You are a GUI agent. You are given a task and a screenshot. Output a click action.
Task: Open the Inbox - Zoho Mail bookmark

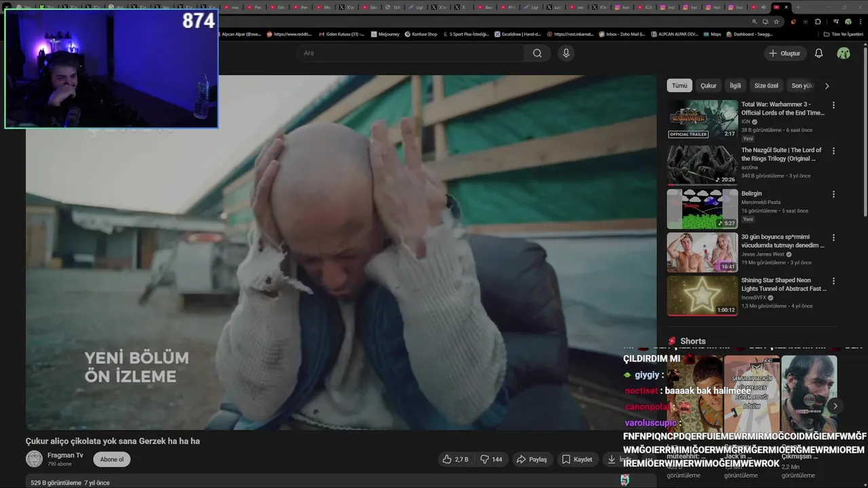coord(621,34)
